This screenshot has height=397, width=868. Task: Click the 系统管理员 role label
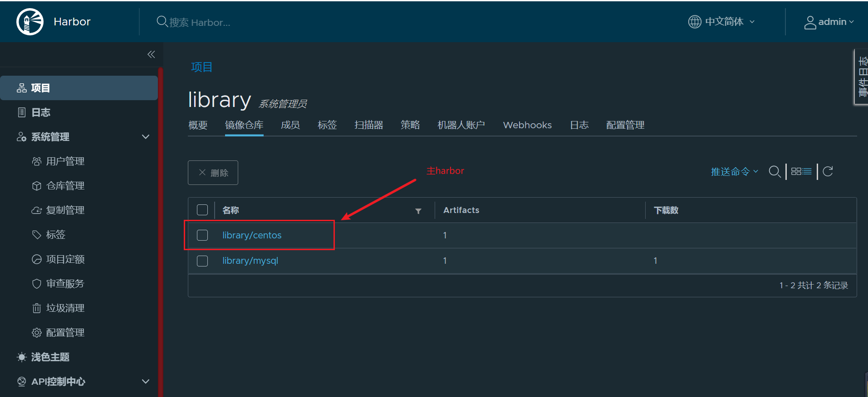[x=283, y=104]
